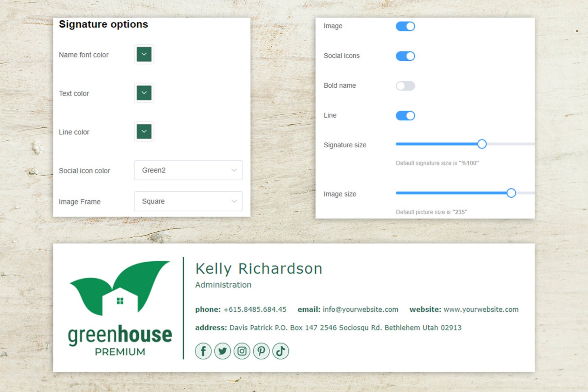588x392 pixels.
Task: Click the Twitter icon in the signature
Action: pos(223,351)
